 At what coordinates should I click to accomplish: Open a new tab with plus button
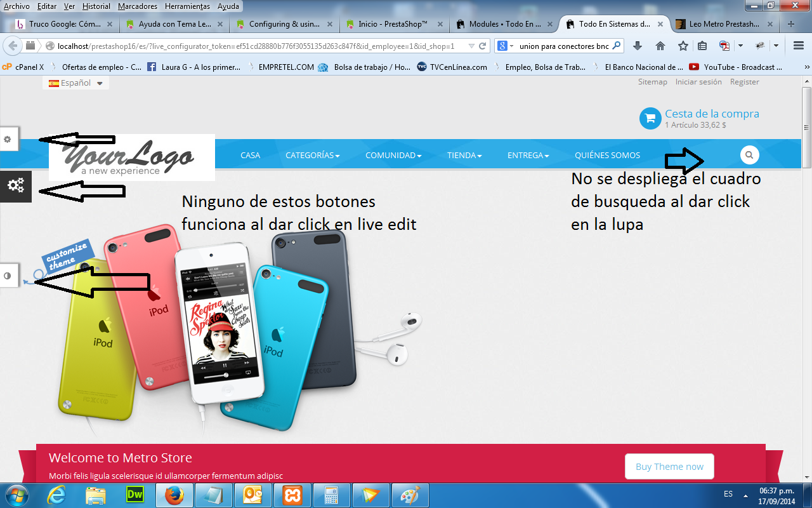coord(791,24)
